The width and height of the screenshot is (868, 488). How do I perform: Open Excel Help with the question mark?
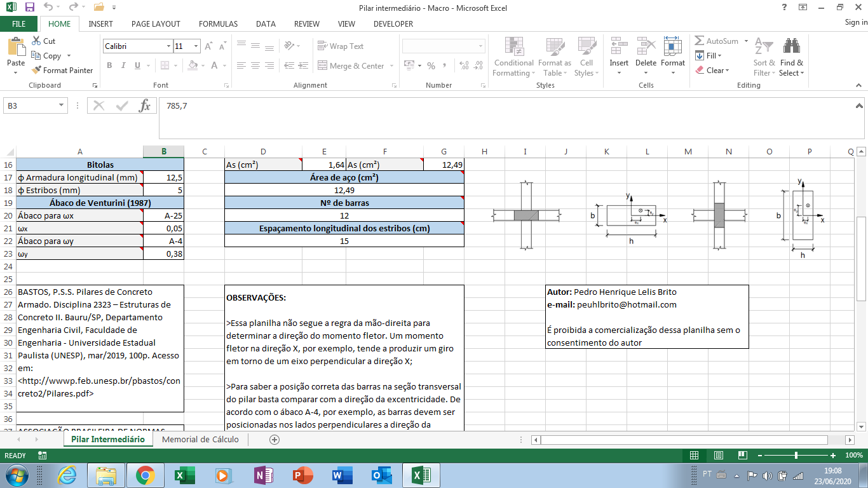(x=785, y=8)
